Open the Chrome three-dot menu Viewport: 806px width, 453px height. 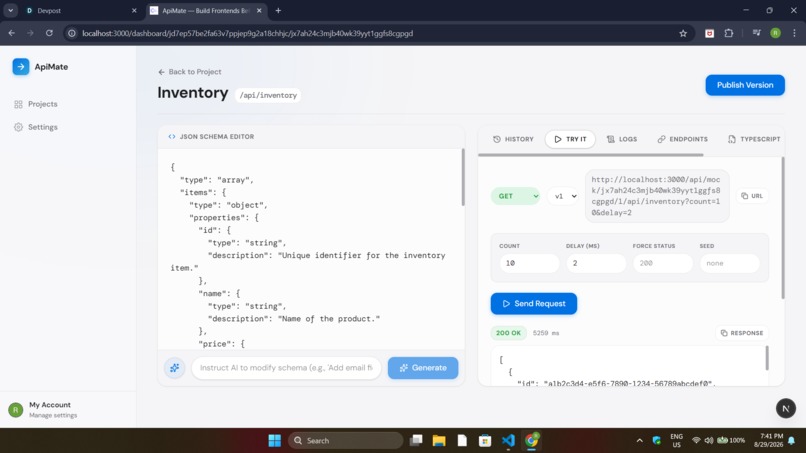coord(794,33)
